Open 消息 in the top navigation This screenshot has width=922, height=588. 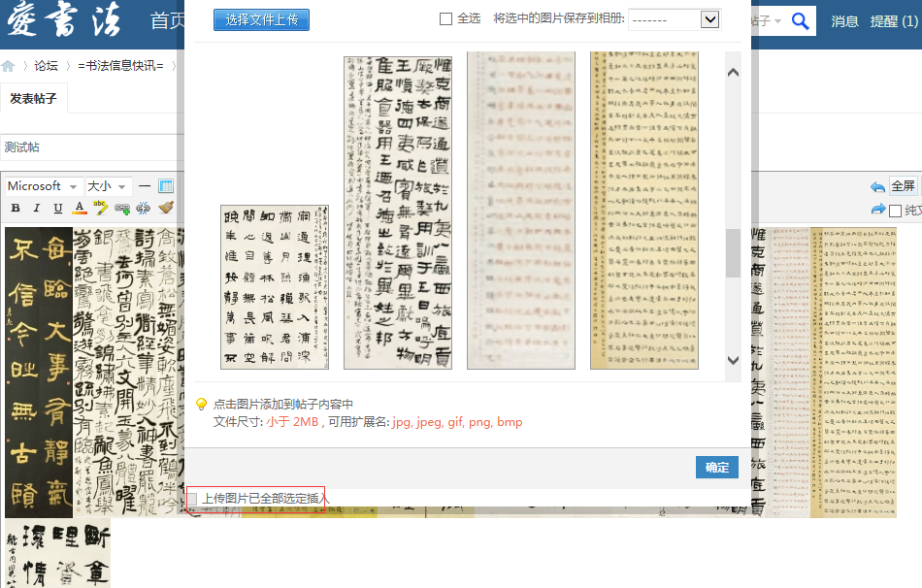(845, 21)
